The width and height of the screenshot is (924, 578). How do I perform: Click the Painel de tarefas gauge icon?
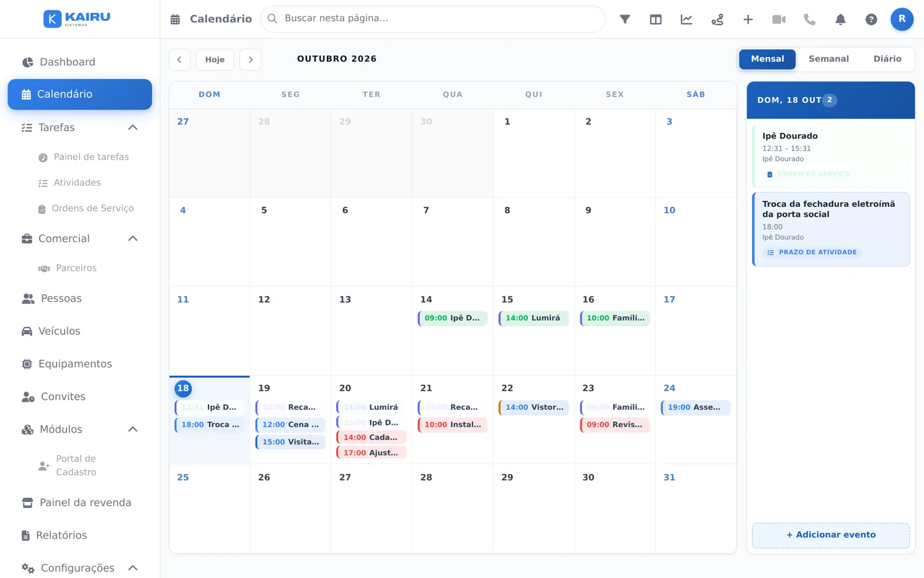[43, 157]
